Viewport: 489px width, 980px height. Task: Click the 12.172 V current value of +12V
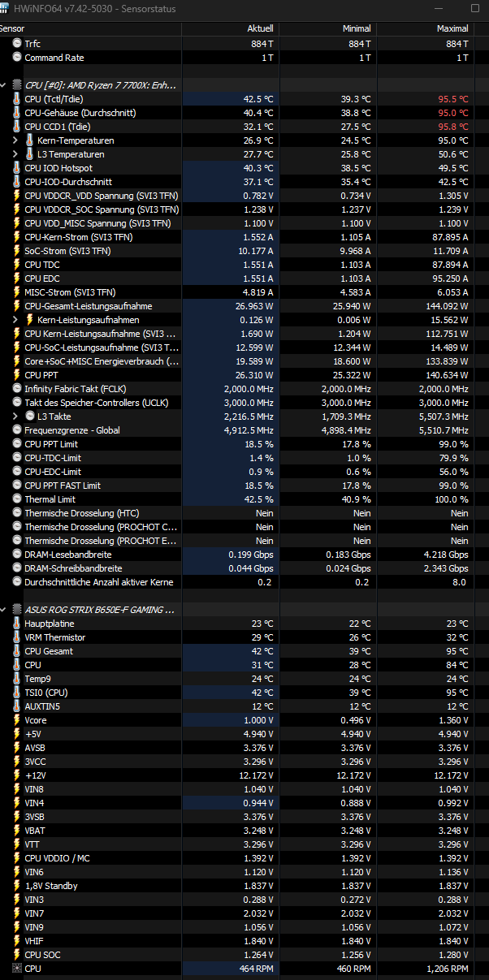tap(258, 775)
